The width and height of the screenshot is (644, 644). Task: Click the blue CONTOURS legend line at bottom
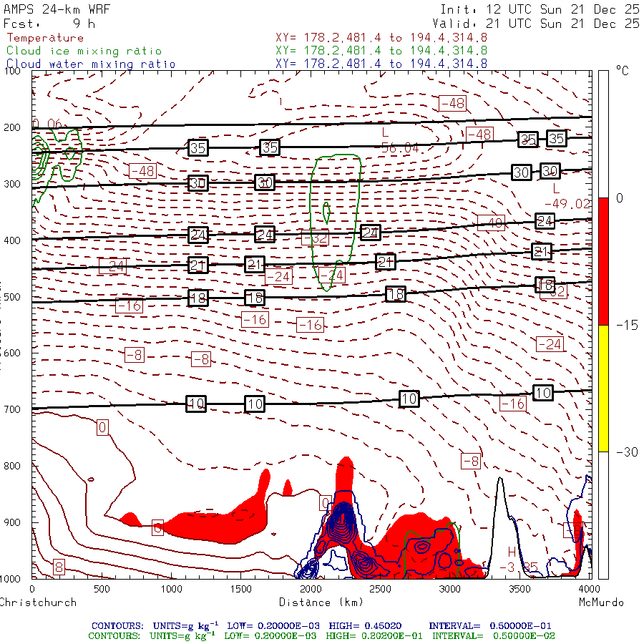pyautogui.click(x=321, y=626)
